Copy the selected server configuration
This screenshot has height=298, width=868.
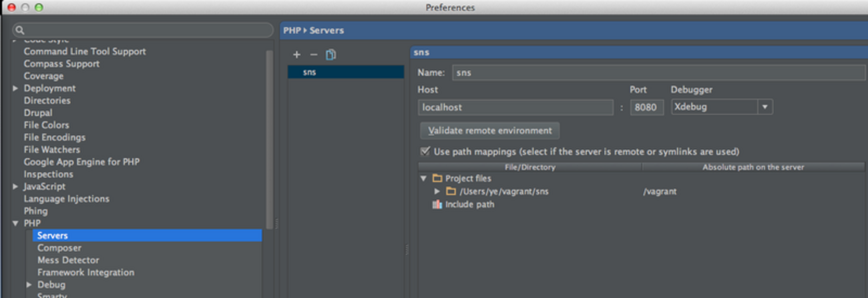coord(331,55)
